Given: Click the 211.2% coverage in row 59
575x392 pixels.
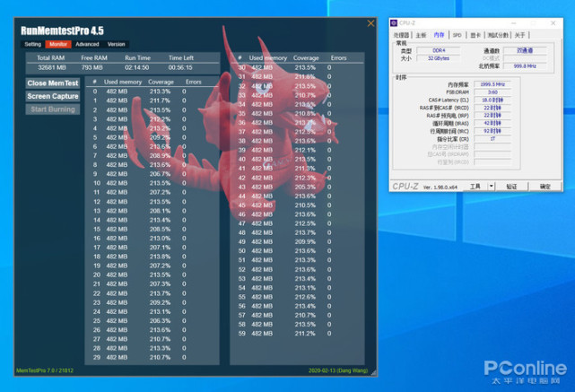Looking at the screenshot, I should (x=305, y=334).
